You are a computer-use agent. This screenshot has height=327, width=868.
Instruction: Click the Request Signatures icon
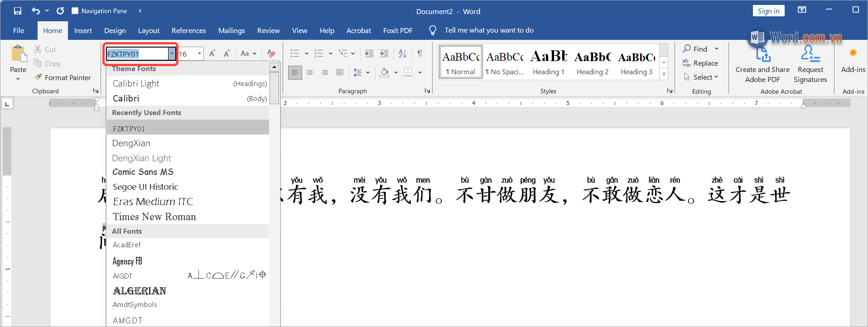[x=810, y=53]
